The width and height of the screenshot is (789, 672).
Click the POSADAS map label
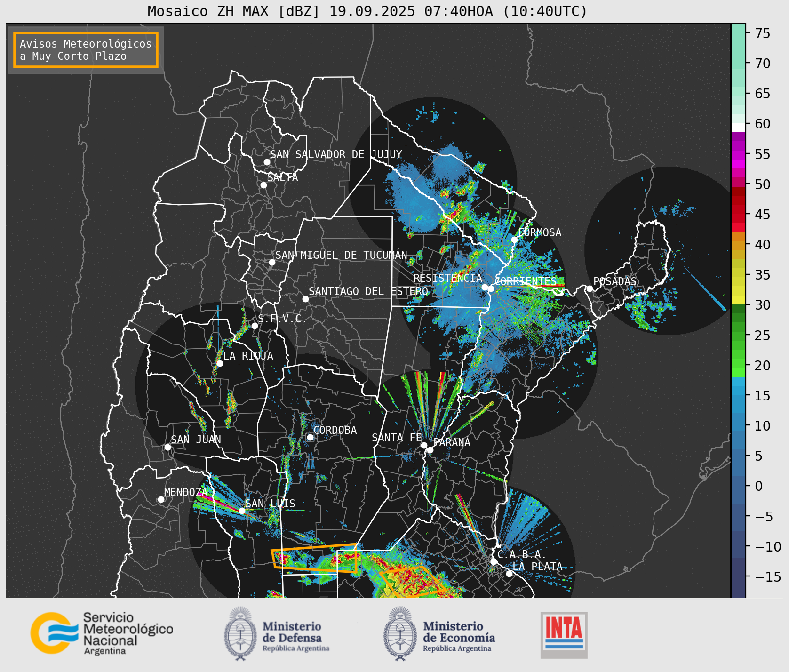click(615, 281)
